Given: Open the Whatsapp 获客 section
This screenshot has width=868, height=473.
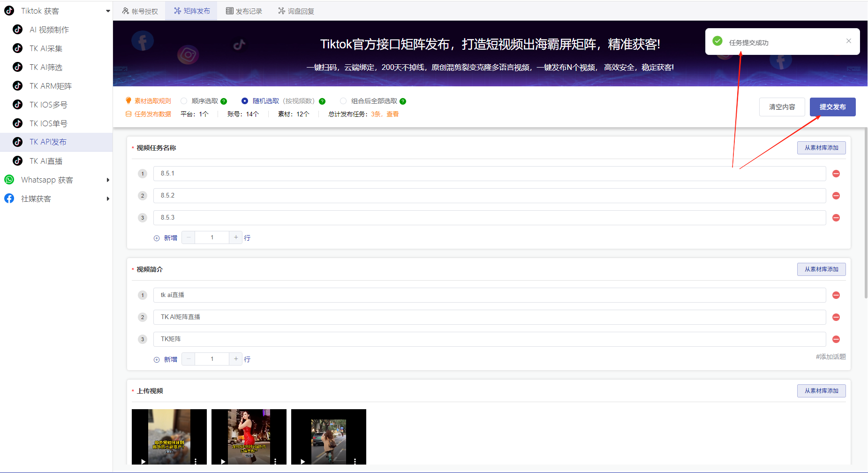Looking at the screenshot, I should tap(47, 179).
